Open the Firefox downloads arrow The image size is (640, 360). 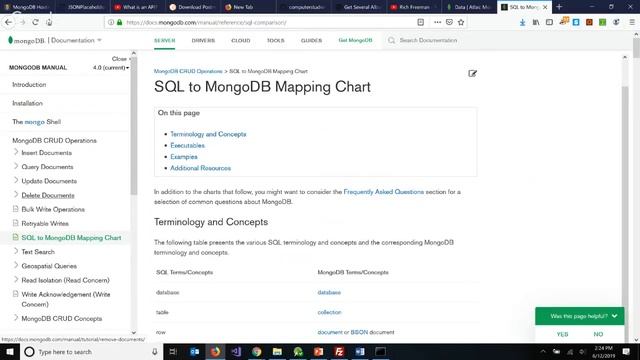point(522,22)
